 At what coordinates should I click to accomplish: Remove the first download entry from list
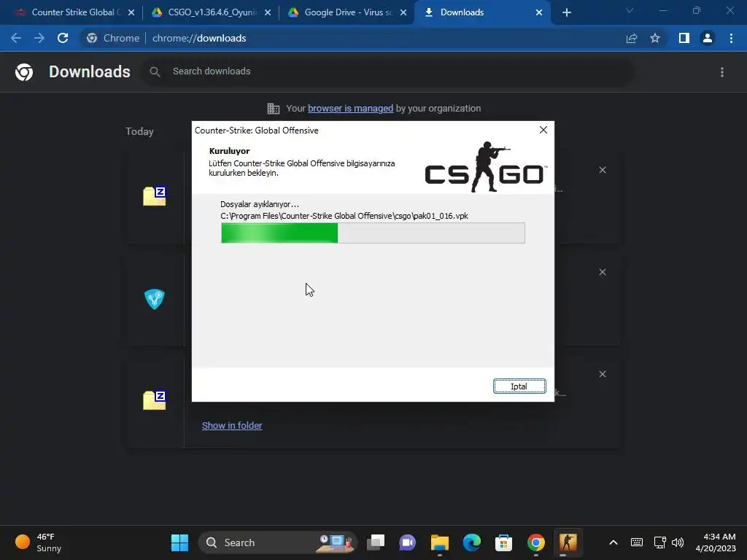602,170
